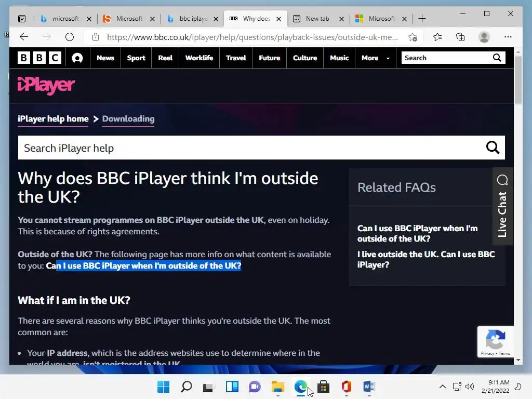Open Edge Settings and more menu

tap(508, 37)
